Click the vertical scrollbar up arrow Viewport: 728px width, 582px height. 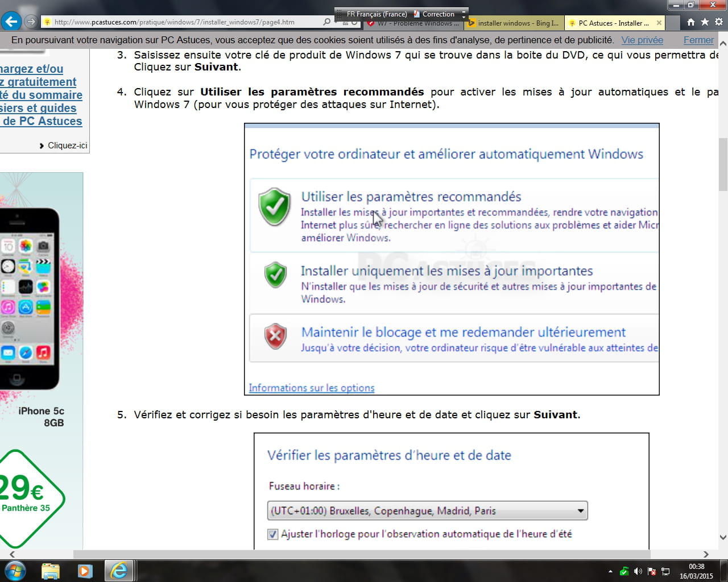723,43
